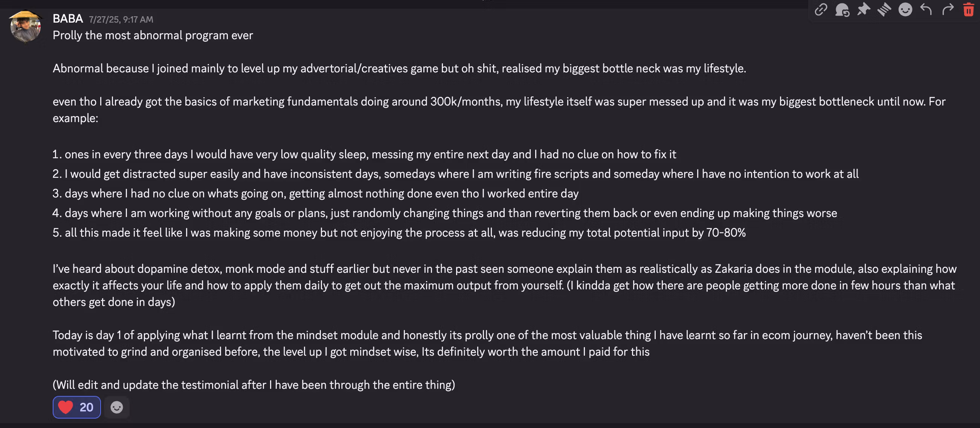Open BABA's profile picture avatar
The width and height of the screenshot is (980, 428).
26,27
